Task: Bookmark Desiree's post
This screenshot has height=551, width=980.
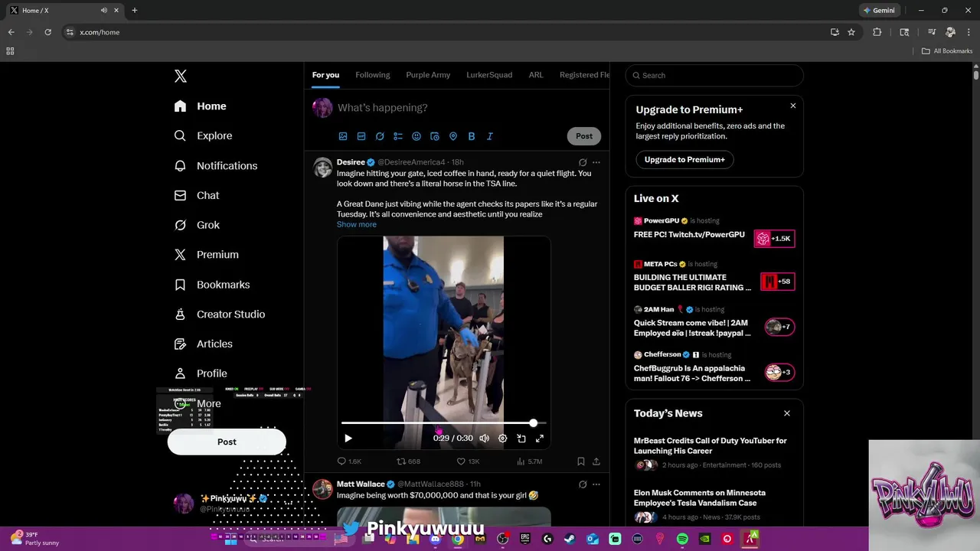Action: pyautogui.click(x=581, y=461)
